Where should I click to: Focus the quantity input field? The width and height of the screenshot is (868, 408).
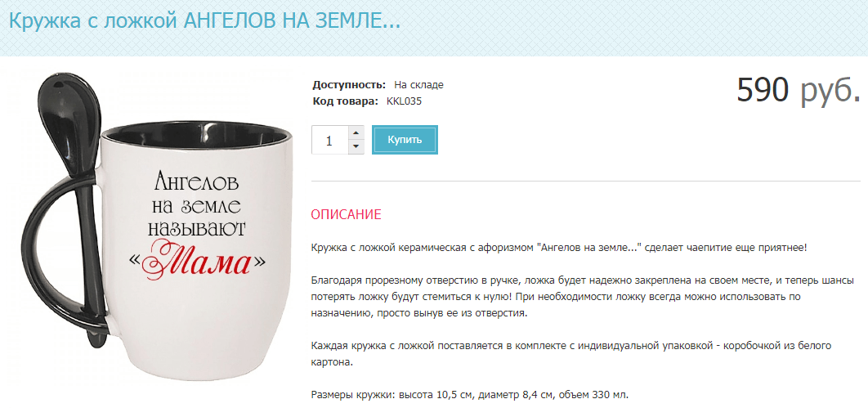click(330, 140)
